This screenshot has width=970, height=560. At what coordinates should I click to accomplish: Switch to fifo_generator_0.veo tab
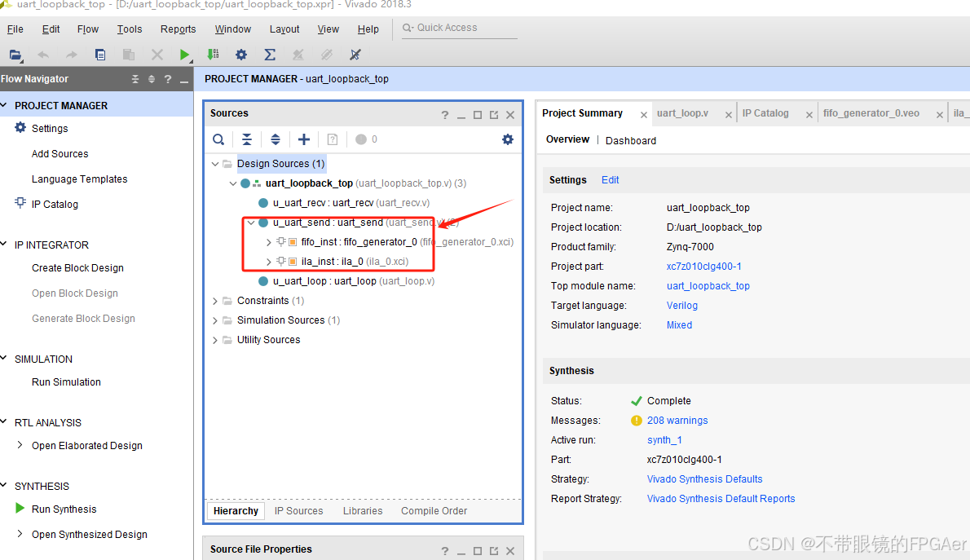coord(871,113)
